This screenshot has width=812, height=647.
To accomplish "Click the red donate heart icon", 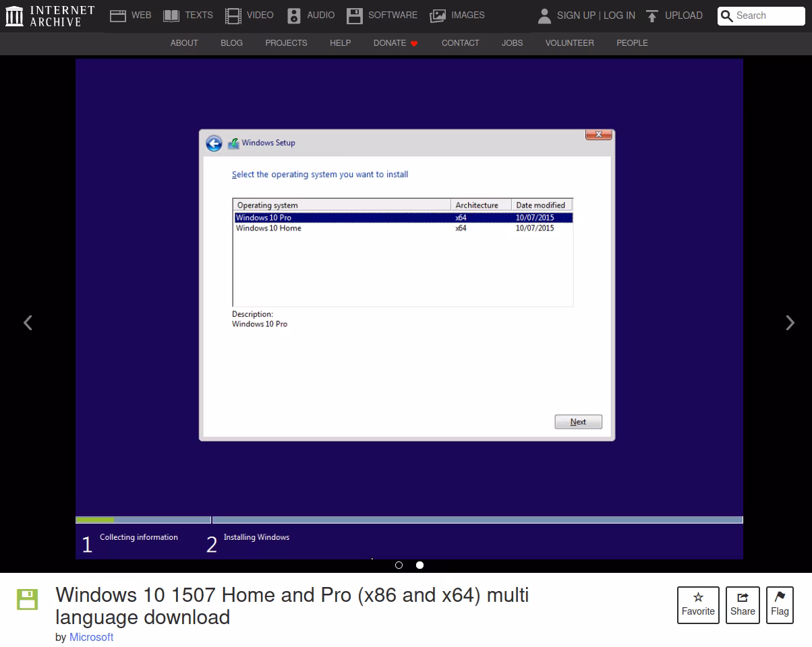I will pos(414,44).
